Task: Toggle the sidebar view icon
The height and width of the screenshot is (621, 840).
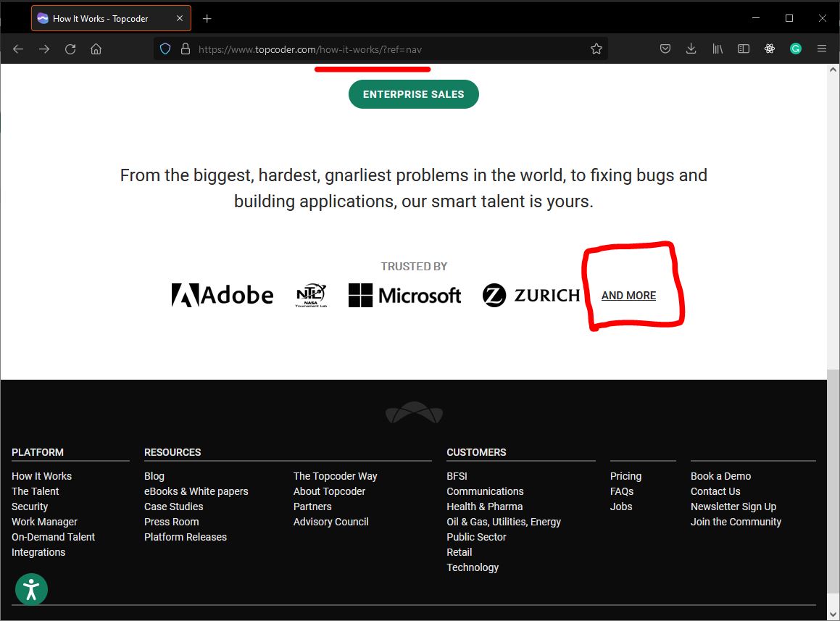Action: (x=744, y=49)
